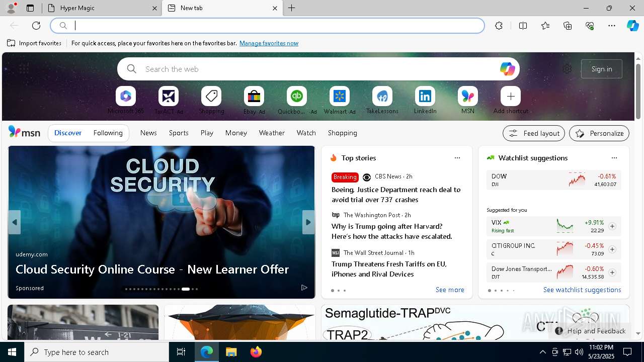Open Watchlist suggestions more options ellipsis

[614, 158]
